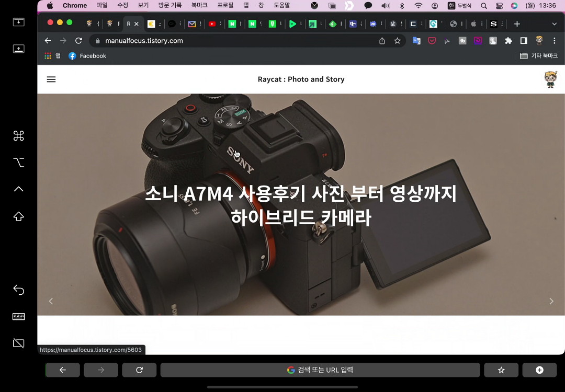Tap the Command key in the sidebar

(18, 136)
